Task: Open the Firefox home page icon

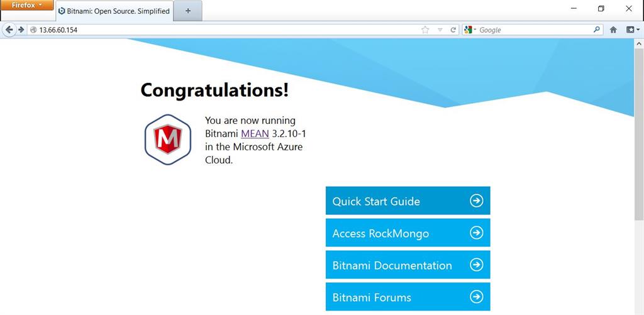Action: [x=613, y=30]
